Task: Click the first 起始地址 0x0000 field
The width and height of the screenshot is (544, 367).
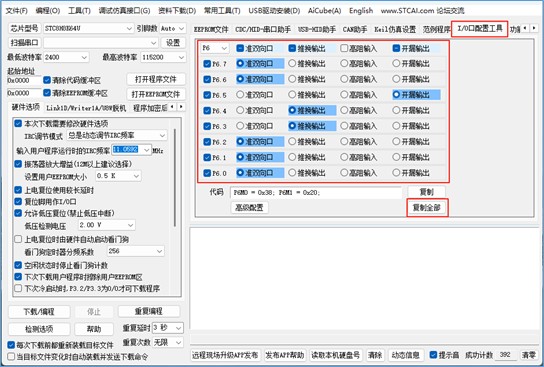Action: 24,80
